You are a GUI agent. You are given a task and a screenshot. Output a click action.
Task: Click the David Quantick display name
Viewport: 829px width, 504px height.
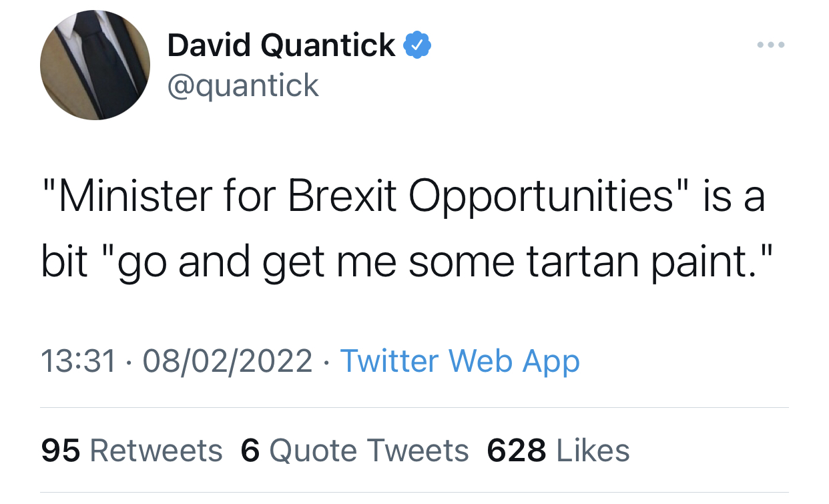(281, 45)
